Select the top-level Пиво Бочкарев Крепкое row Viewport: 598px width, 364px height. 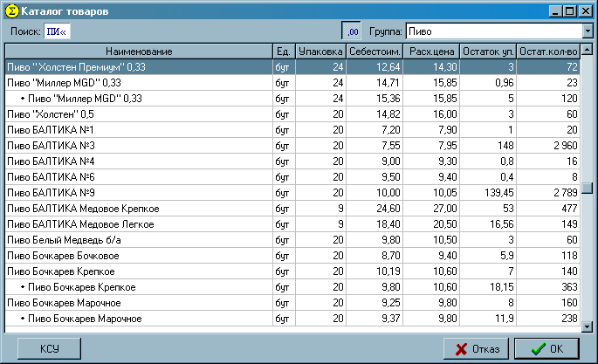tap(292, 271)
